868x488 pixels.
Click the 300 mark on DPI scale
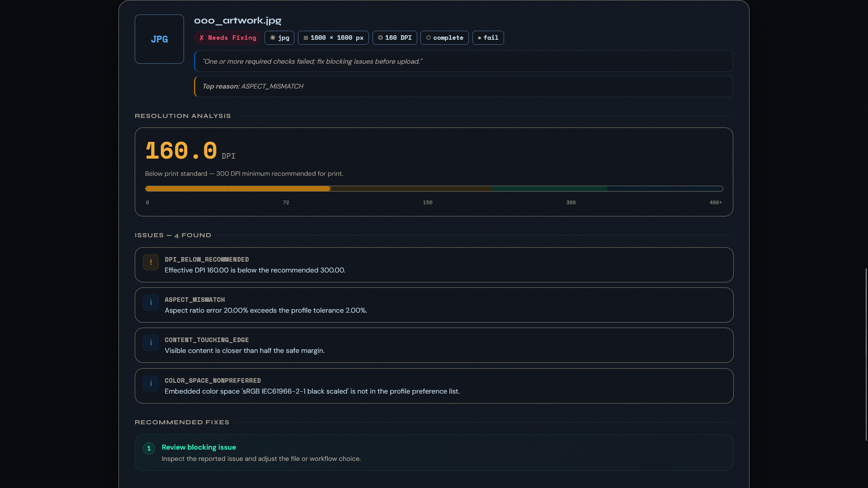coord(571,202)
